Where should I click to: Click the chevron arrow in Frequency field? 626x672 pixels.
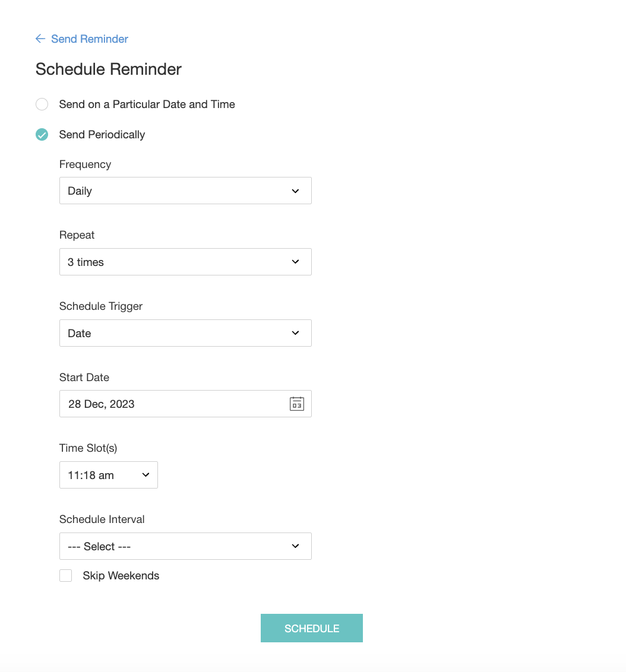[x=296, y=191]
